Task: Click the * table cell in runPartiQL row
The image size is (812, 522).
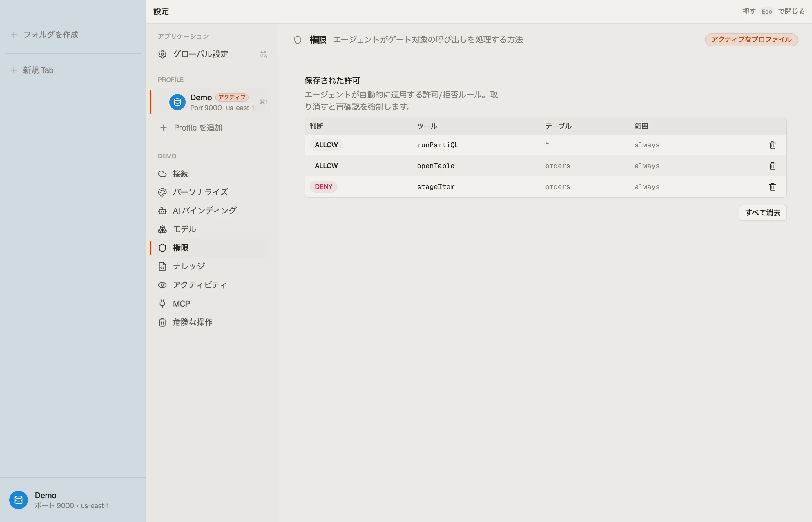Action: click(x=547, y=144)
